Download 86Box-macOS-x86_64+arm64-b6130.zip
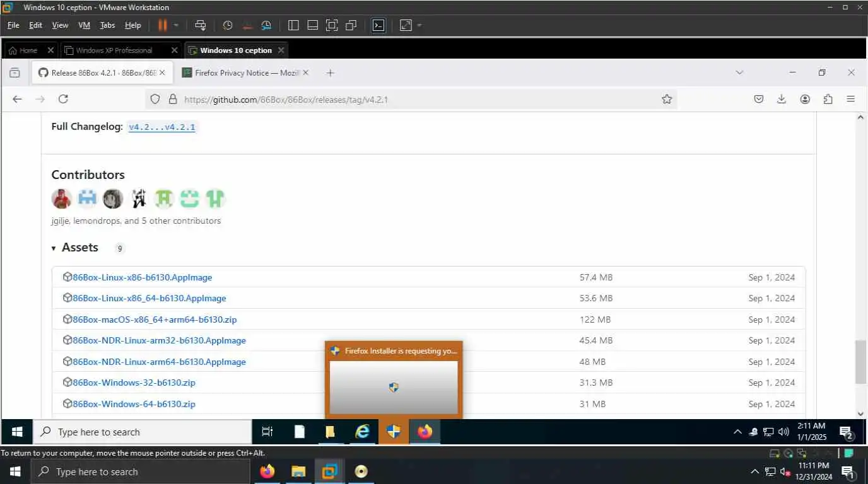Viewport: 868px width, 484px height. [155, 320]
